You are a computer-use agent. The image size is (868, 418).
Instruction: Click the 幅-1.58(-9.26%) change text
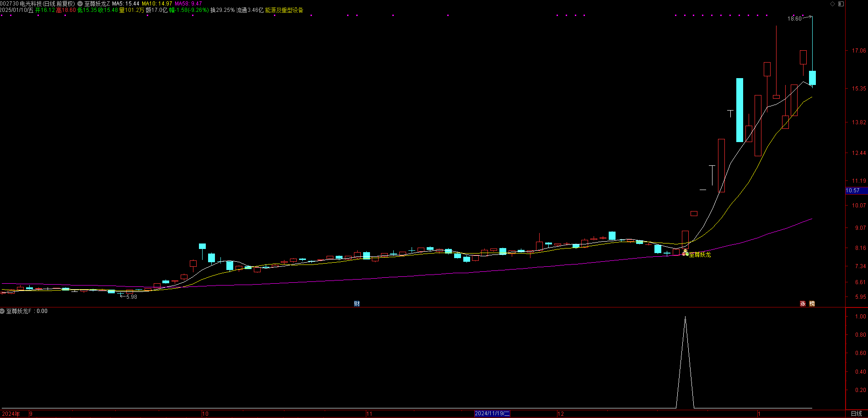[189, 10]
